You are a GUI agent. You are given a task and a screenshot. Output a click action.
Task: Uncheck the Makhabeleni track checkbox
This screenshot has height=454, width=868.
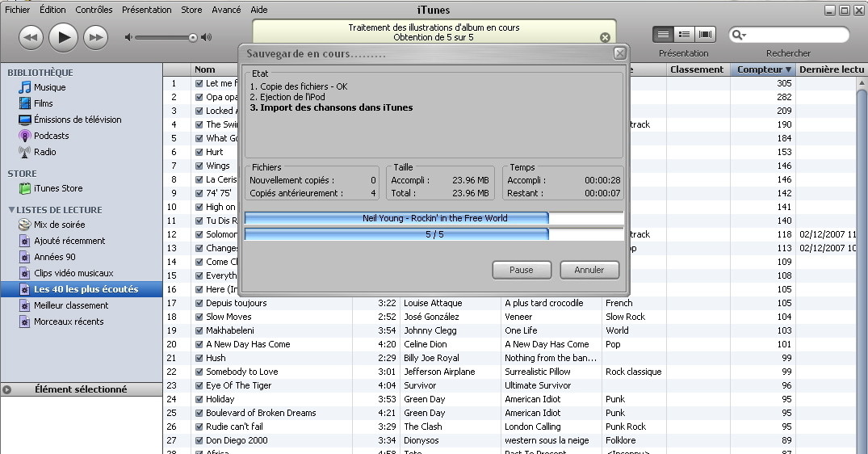pyautogui.click(x=199, y=330)
